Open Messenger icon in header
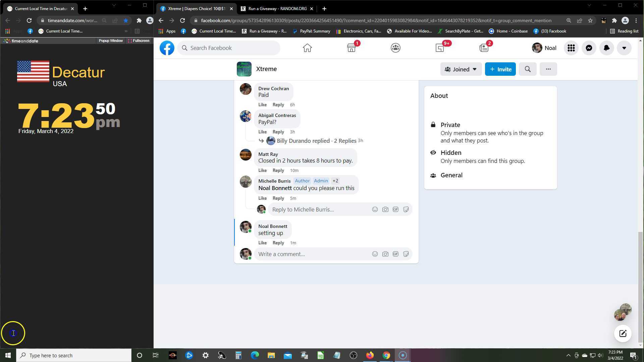This screenshot has height=362, width=644. pyautogui.click(x=589, y=48)
